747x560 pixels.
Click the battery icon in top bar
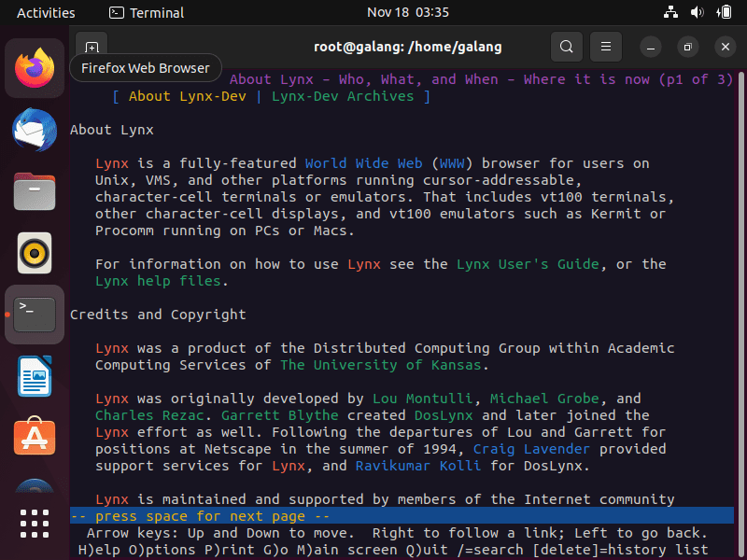point(725,12)
